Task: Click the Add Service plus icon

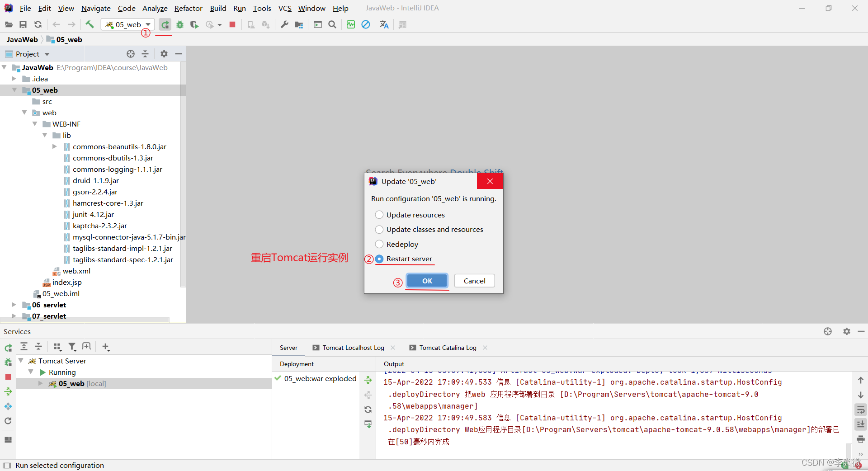Action: [106, 347]
